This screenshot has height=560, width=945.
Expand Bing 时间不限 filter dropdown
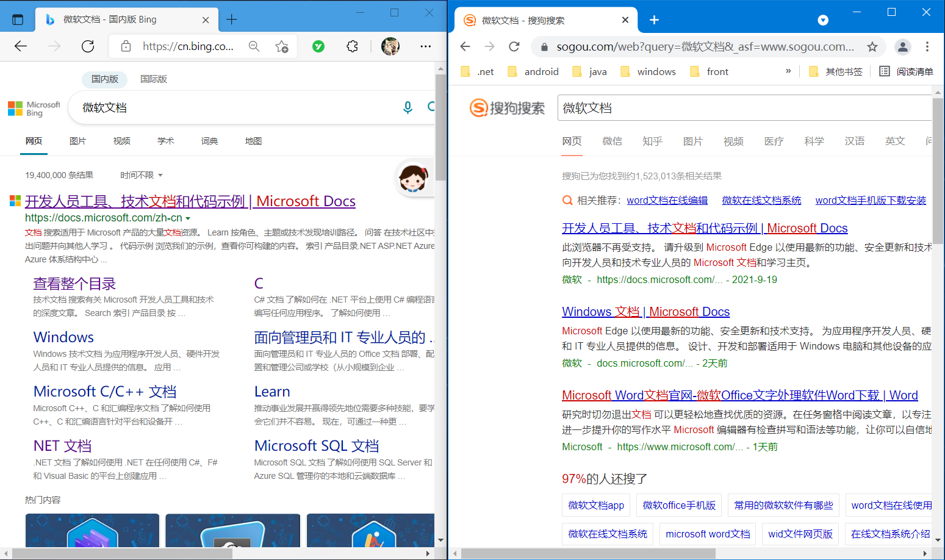pyautogui.click(x=142, y=175)
